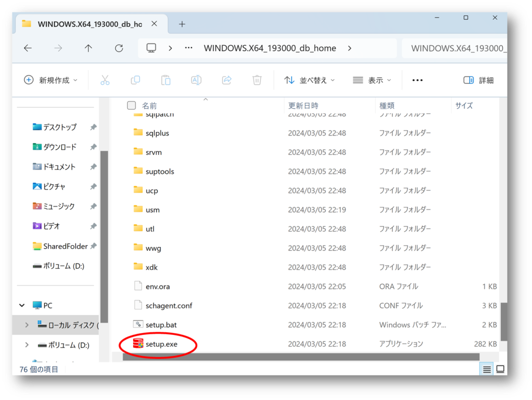Click the Copy icon in toolbar

coord(135,80)
